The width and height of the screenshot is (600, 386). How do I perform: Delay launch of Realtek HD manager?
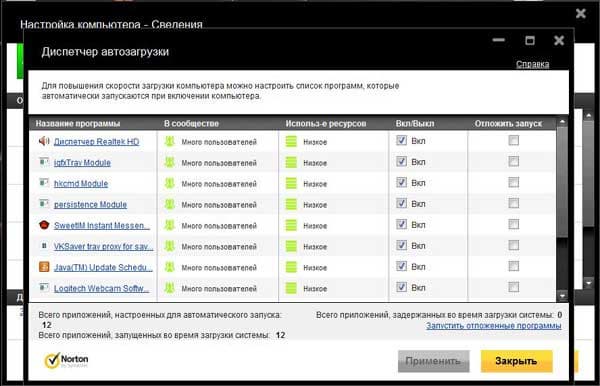514,140
